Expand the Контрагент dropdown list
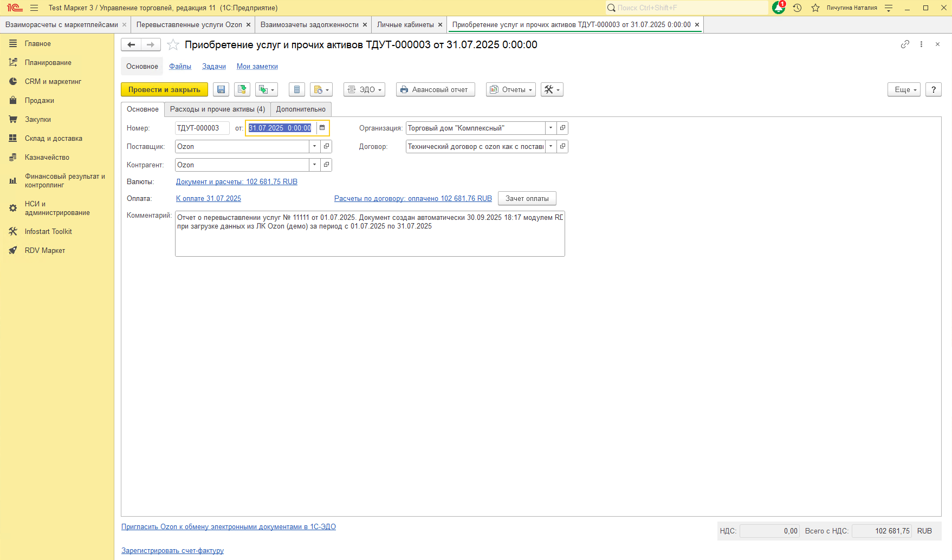This screenshot has width=952, height=560. (314, 165)
